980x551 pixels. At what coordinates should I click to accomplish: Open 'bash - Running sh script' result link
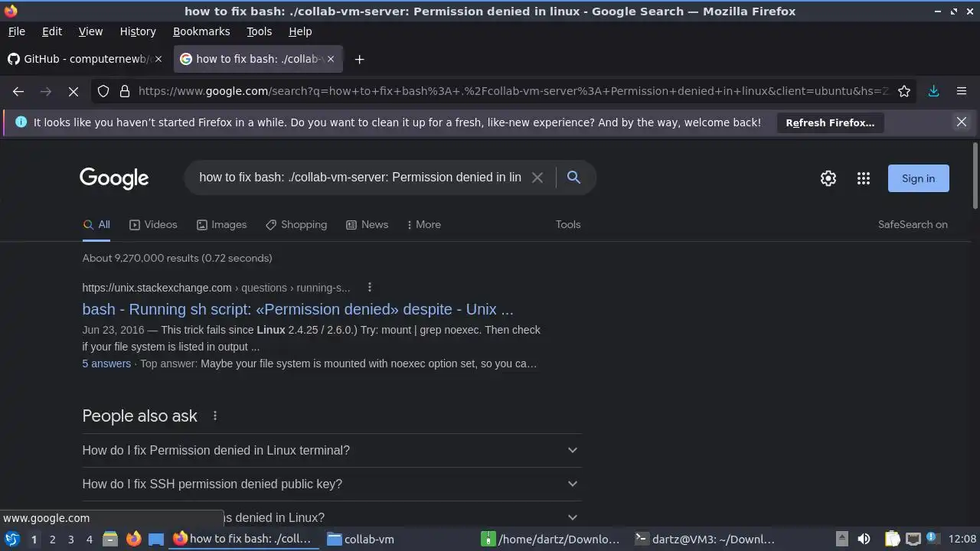(x=298, y=309)
